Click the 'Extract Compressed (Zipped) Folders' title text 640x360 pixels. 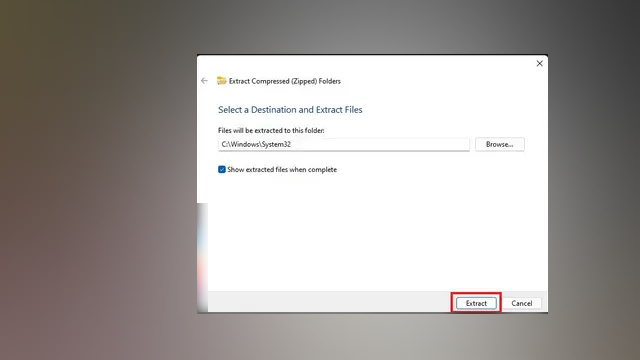point(284,81)
